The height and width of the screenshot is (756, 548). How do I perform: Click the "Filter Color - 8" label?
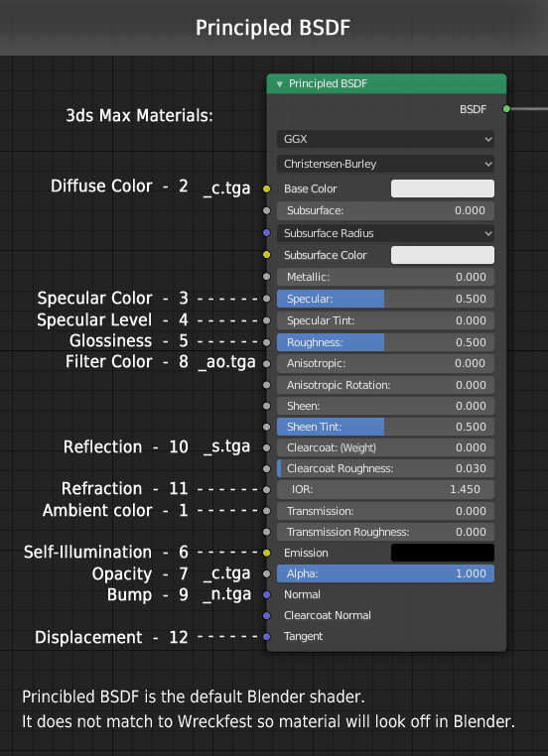pyautogui.click(x=127, y=361)
